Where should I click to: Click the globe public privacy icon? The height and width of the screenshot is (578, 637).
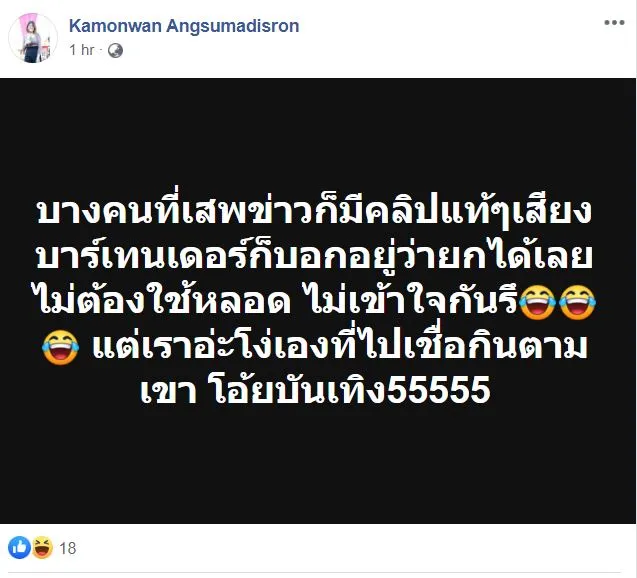115,50
